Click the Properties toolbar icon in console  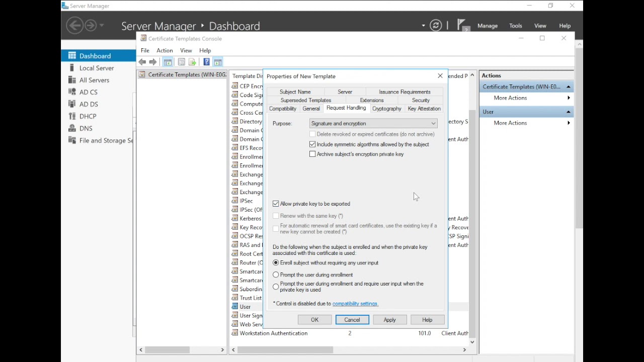click(x=181, y=62)
